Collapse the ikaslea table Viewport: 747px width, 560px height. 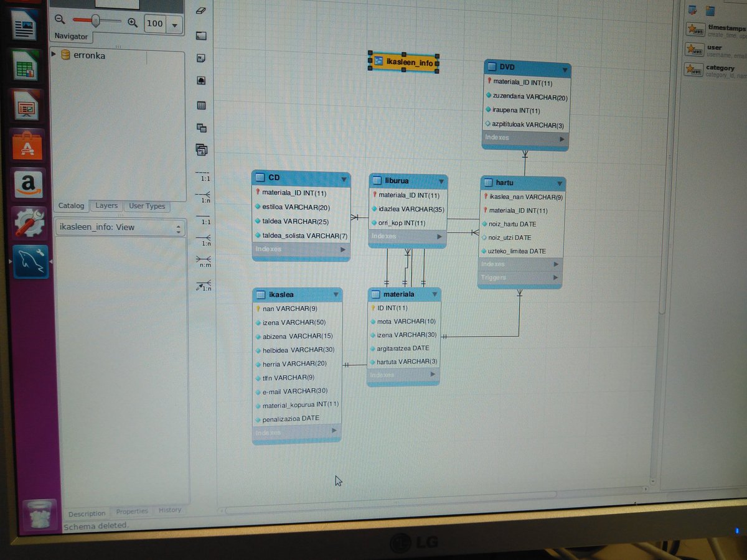[x=336, y=295]
